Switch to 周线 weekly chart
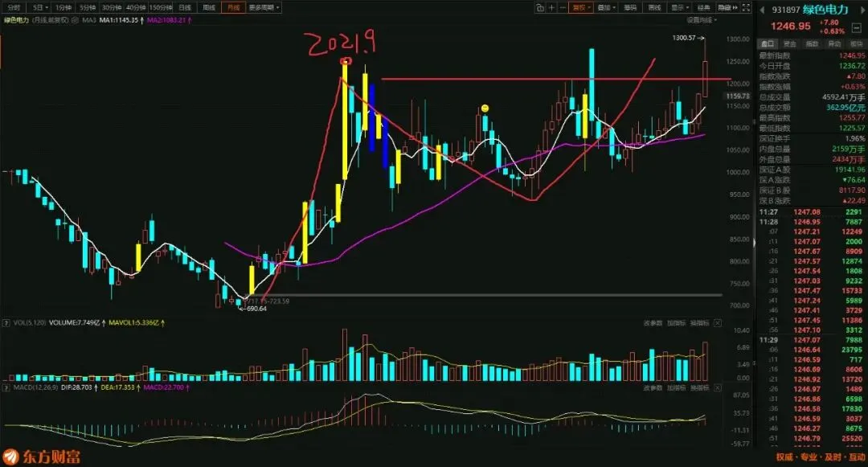This screenshot has width=868, height=467. click(x=209, y=8)
